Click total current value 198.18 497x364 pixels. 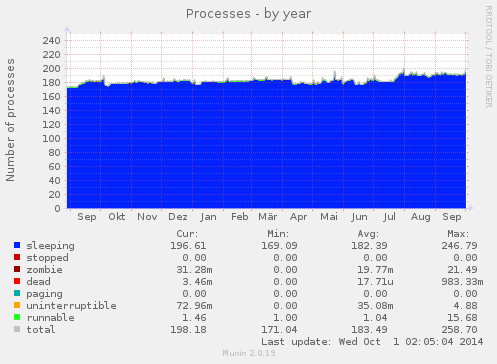coord(188,330)
